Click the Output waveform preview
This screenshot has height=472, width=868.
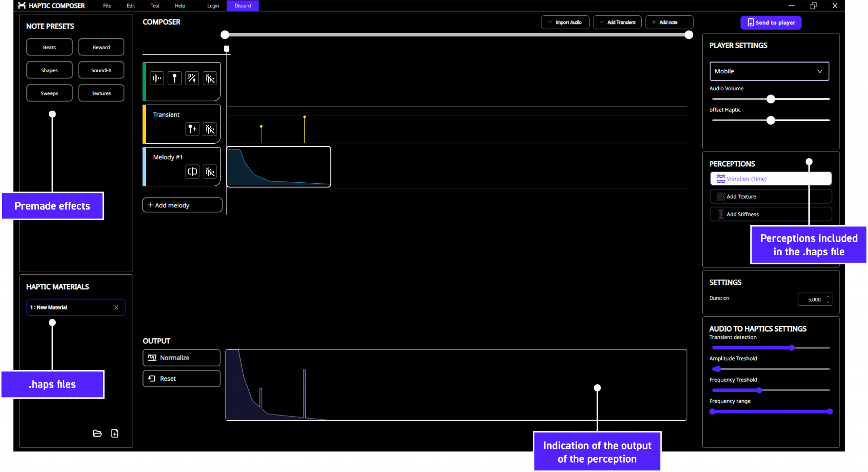click(456, 385)
